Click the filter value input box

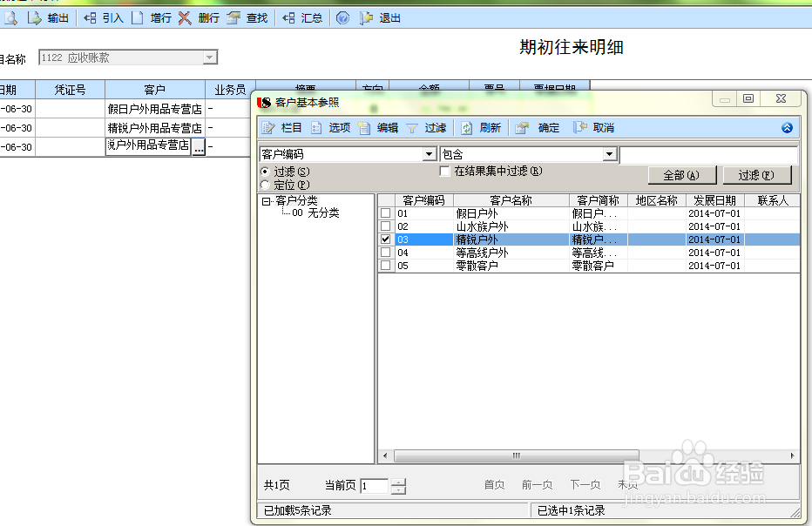pyautogui.click(x=708, y=155)
